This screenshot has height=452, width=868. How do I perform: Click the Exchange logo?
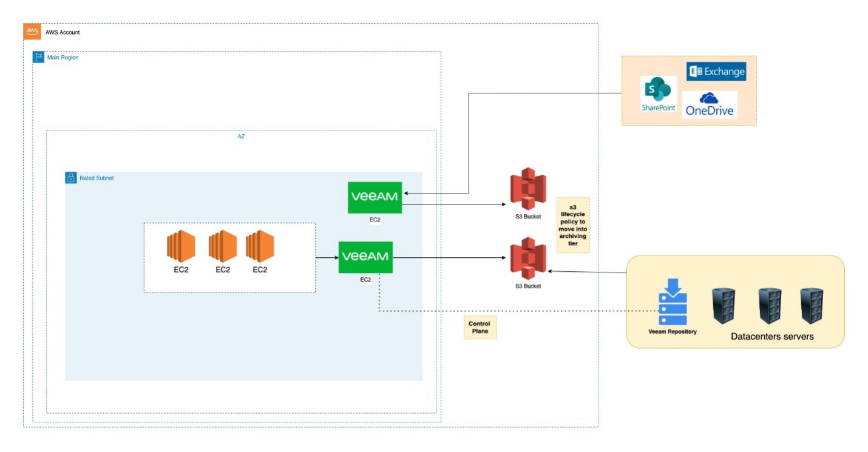[x=716, y=72]
